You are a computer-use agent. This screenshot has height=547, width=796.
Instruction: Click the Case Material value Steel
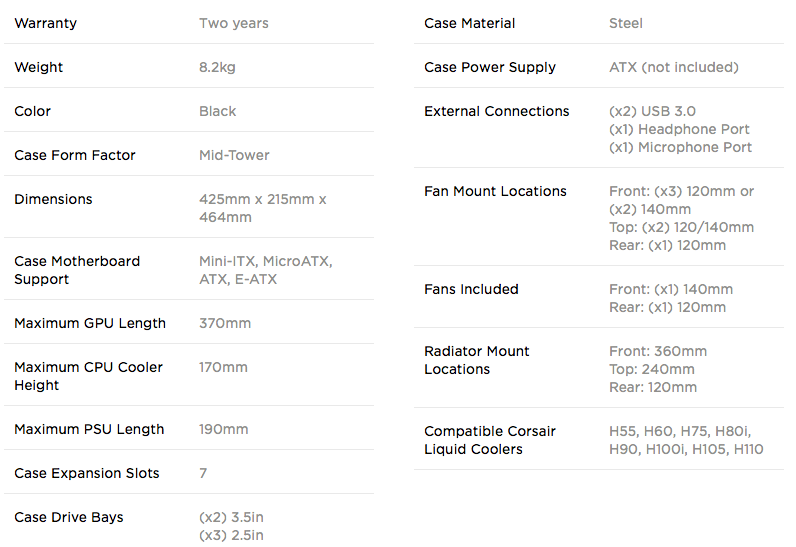pos(626,23)
